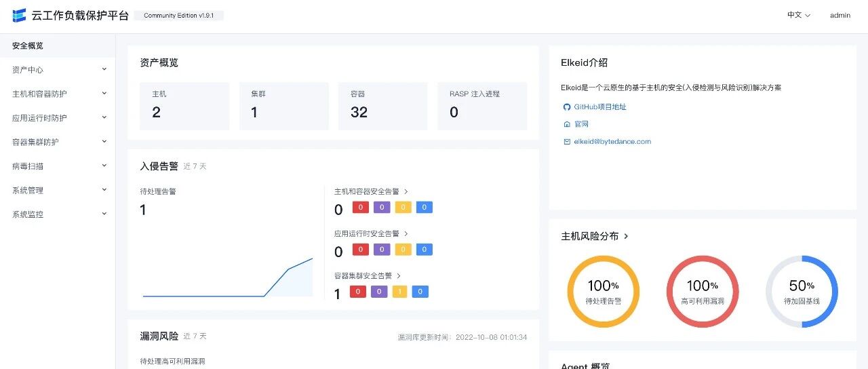Expand 应用运行时防护 with its chevron arrow
Screen dimensions: 868x369
pyautogui.click(x=104, y=117)
